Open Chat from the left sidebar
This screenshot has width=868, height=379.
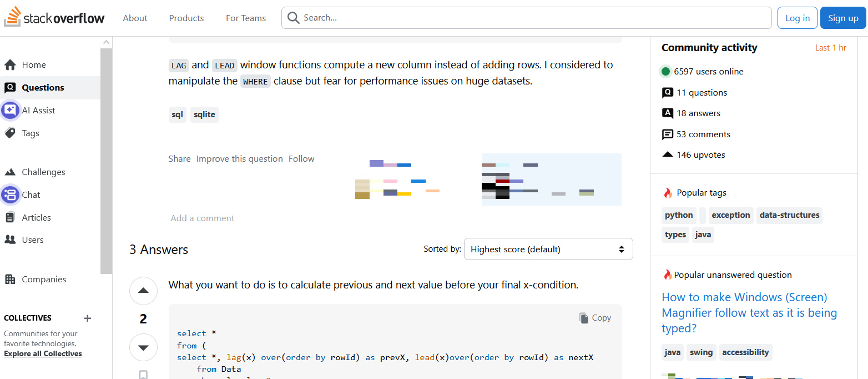(x=31, y=195)
